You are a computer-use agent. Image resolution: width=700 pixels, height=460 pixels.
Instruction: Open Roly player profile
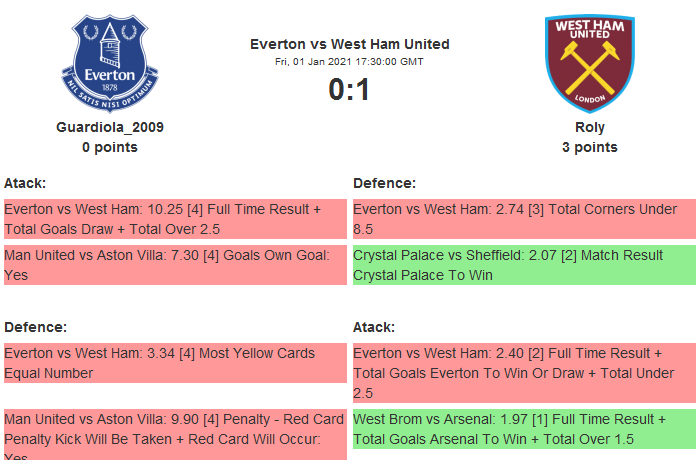click(x=589, y=127)
